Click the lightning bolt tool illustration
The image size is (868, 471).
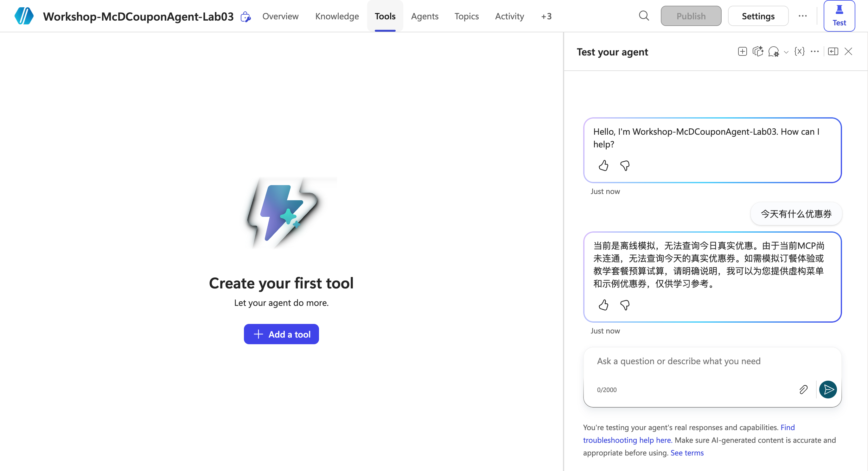click(282, 213)
